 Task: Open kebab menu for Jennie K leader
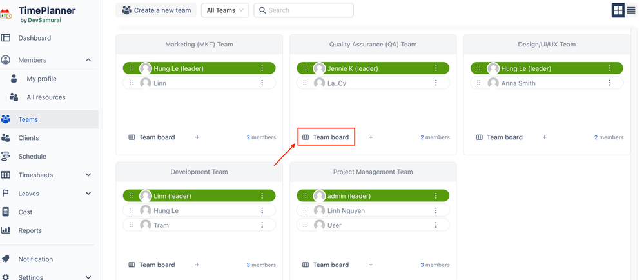[x=436, y=68]
